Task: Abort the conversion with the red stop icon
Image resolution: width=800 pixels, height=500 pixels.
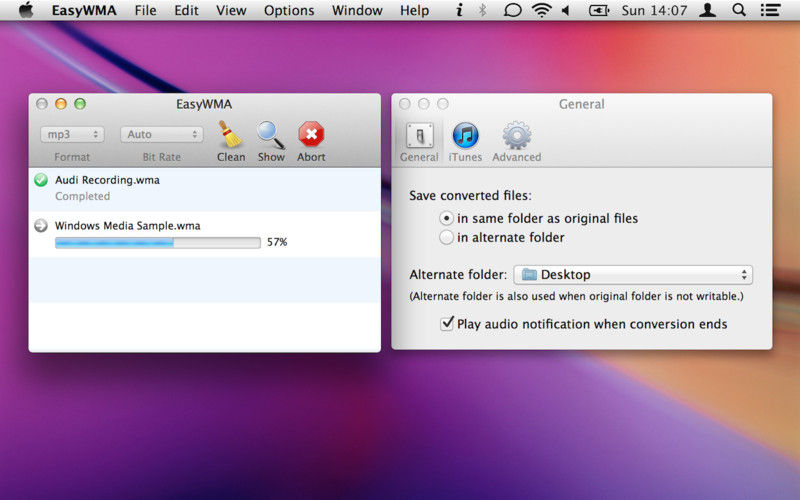Action: (x=311, y=134)
